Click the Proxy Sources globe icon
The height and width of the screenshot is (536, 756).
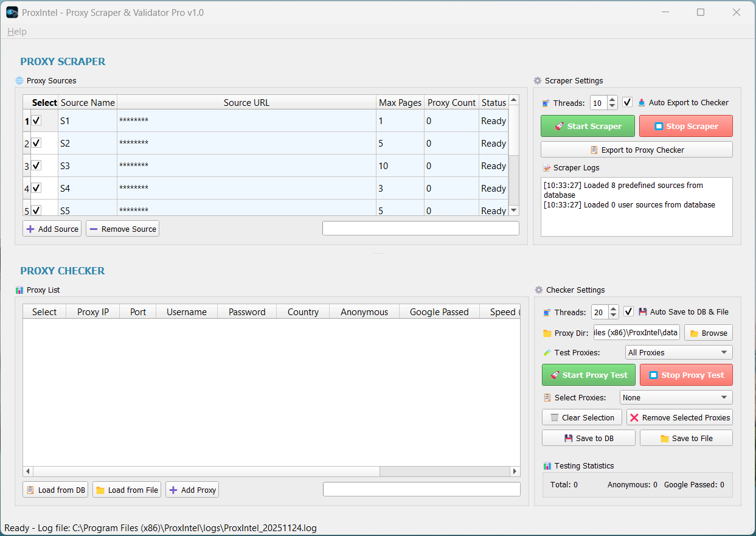click(x=18, y=80)
